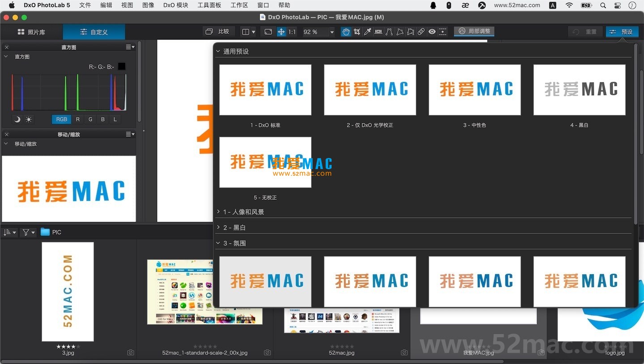Open the 图像 menu
Screen dimensions: 644x364
pos(148,5)
